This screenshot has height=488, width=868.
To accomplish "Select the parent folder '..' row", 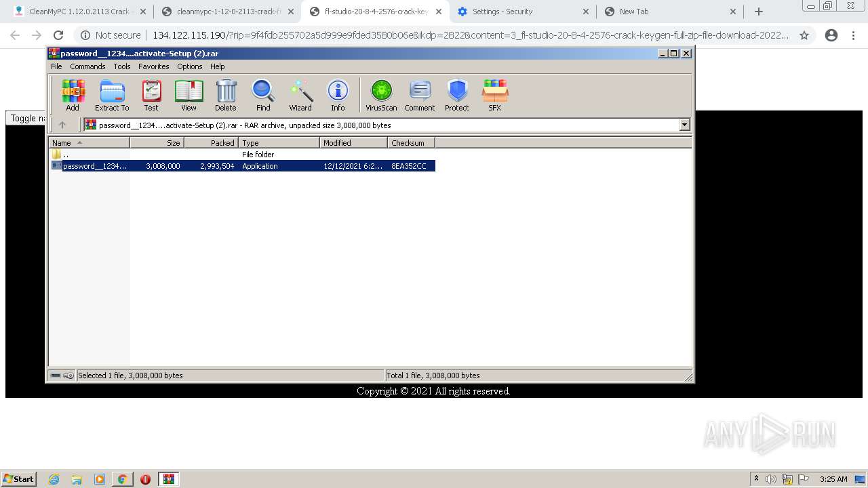I will click(242, 155).
